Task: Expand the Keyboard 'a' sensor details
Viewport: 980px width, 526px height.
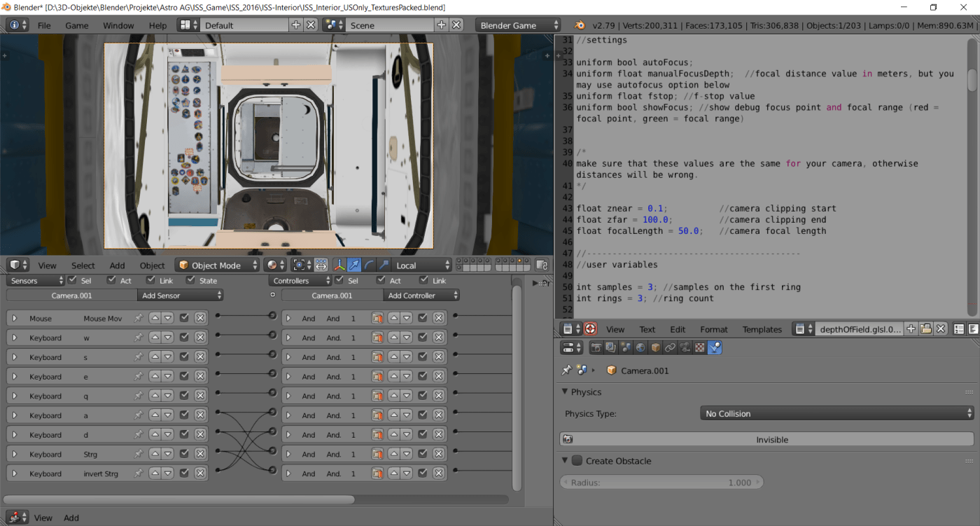Action: (14, 415)
